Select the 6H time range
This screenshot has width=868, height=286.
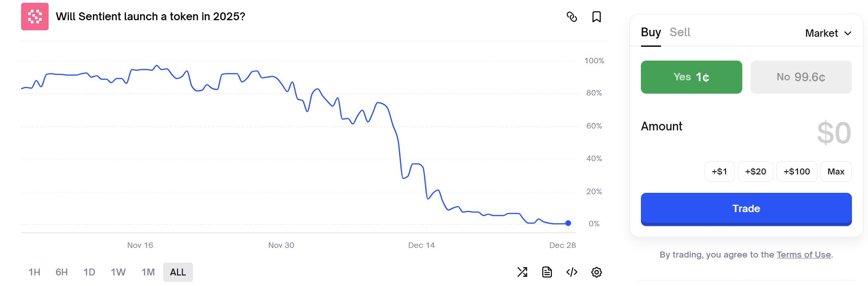(61, 272)
